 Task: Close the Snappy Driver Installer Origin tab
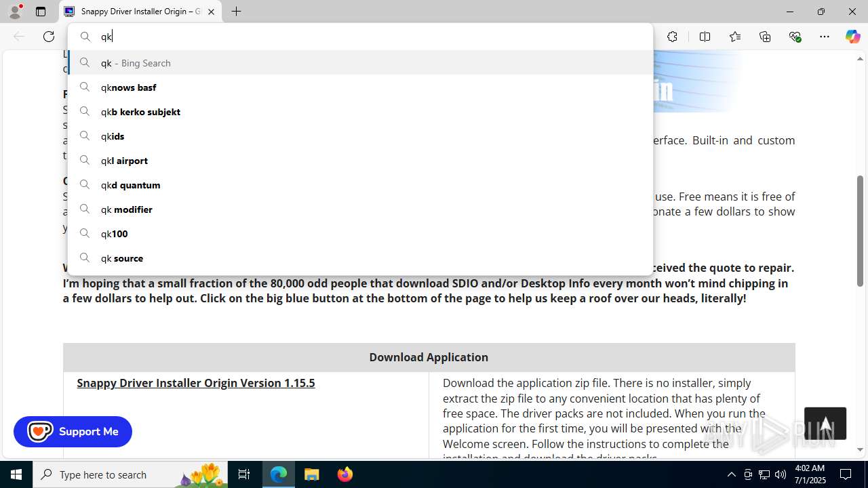pyautogui.click(x=211, y=12)
